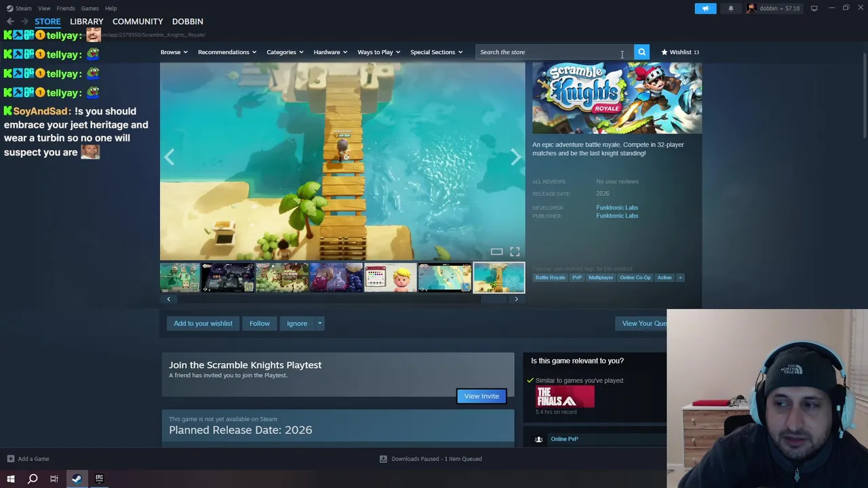Expand Categories store menu
Viewport: 868px width, 488px height.
[x=285, y=52]
